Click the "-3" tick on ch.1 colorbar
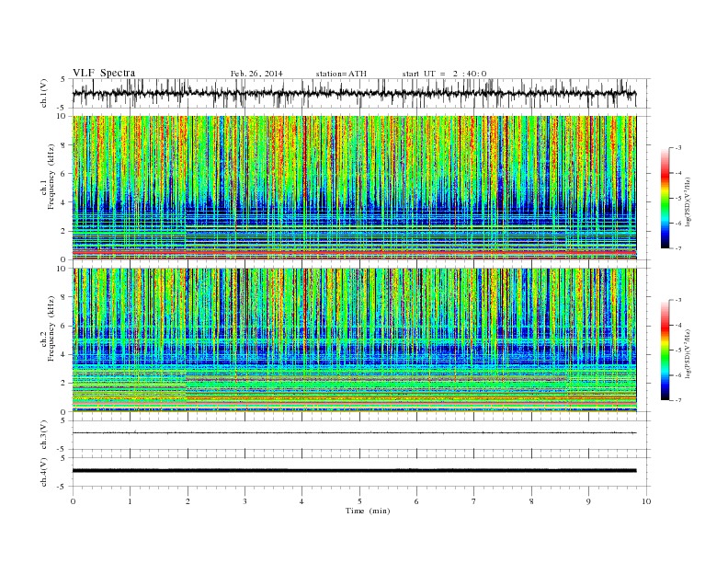The image size is (728, 563). click(x=678, y=148)
